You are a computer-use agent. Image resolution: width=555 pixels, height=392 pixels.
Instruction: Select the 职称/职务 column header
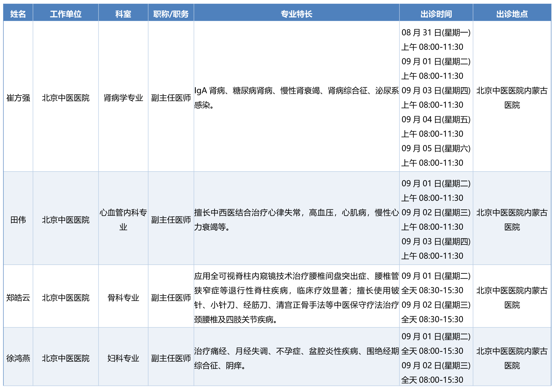click(171, 14)
